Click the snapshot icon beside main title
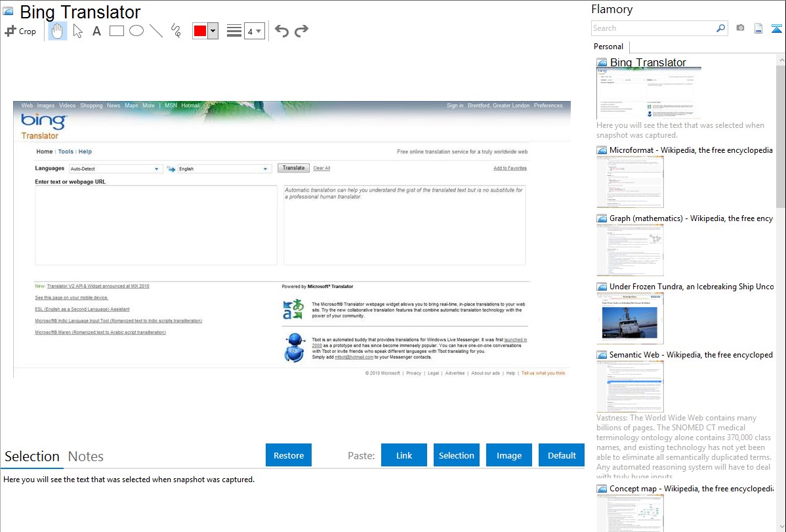 point(8,12)
